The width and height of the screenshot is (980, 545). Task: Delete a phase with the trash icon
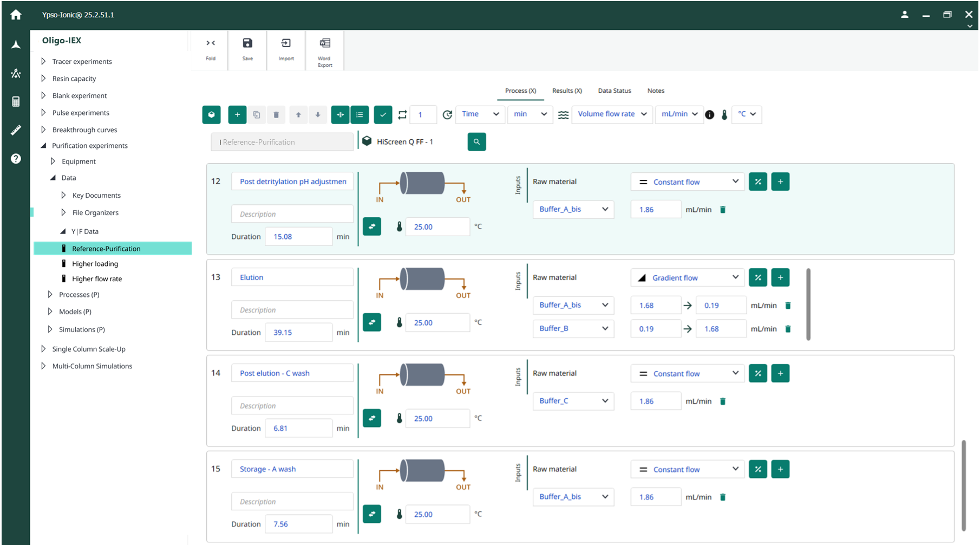[276, 114]
